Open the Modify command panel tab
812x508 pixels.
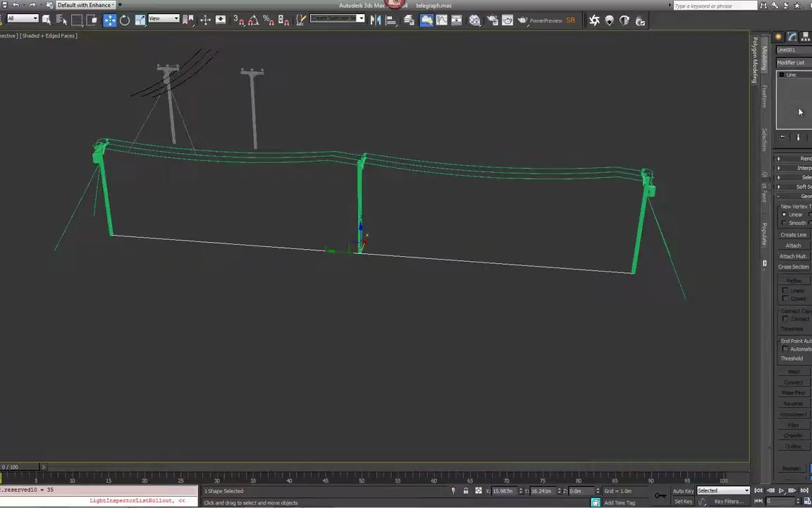tap(792, 36)
